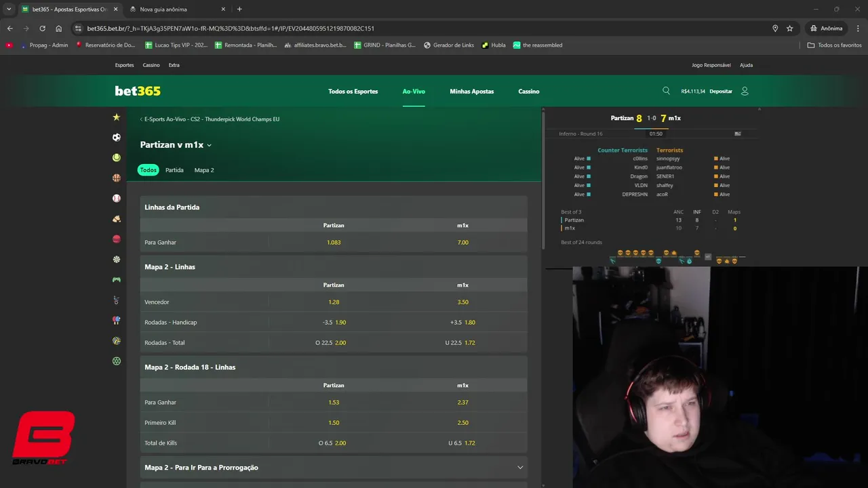Pick m1x +3.5 handicap at 1.80
The height and width of the screenshot is (488, 868).
tap(463, 322)
